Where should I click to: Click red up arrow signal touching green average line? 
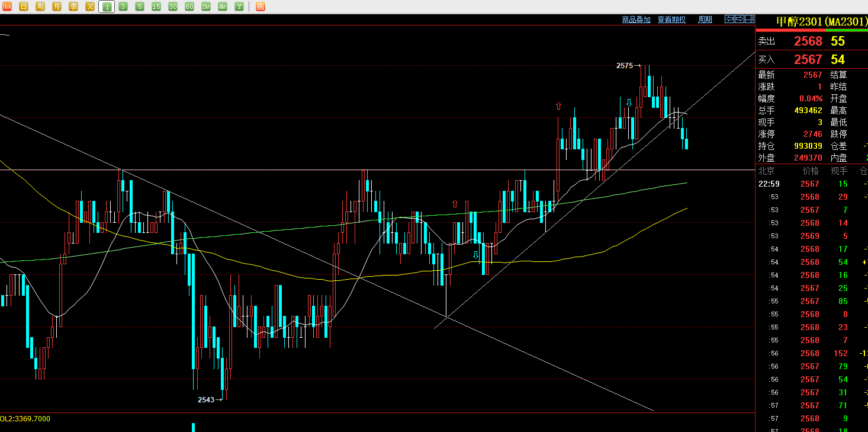tap(455, 204)
